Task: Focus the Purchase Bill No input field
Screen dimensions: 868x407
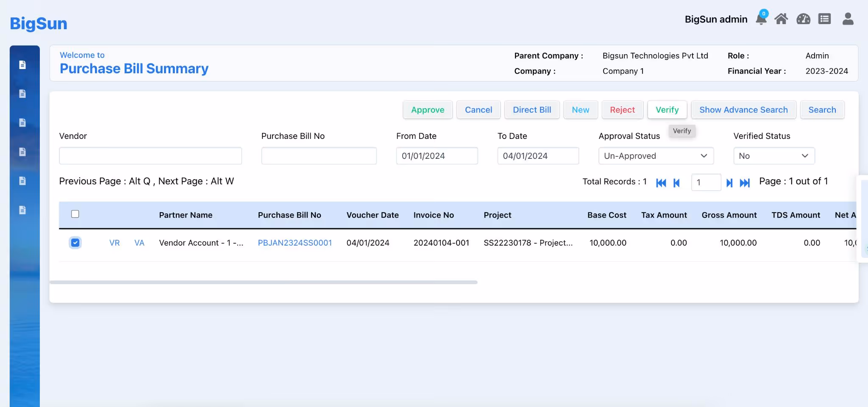Action: (x=319, y=156)
